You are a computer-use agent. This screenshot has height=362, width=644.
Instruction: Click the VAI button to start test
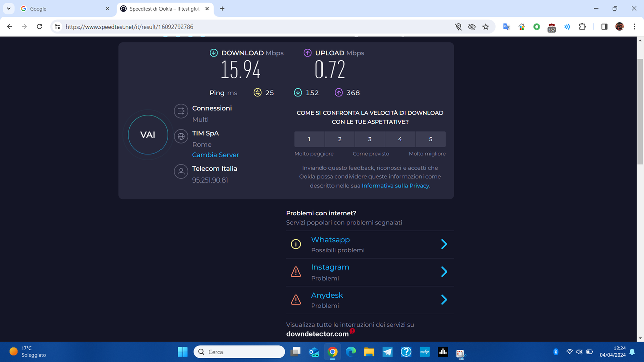point(148,135)
